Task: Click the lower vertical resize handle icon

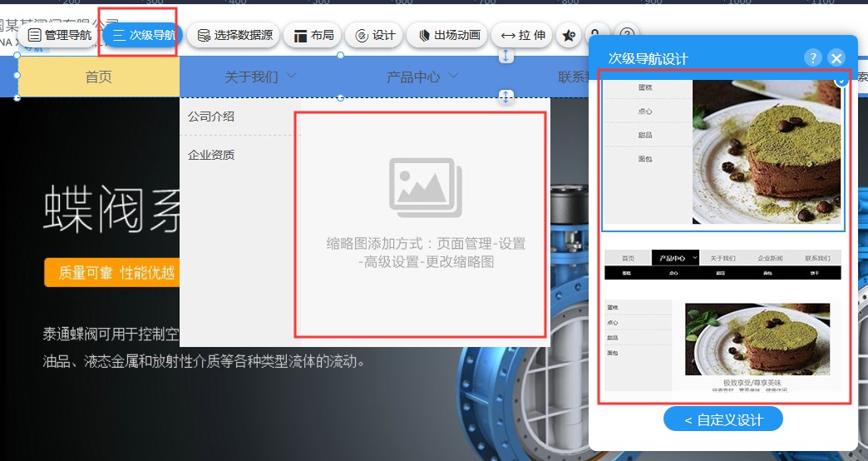Action: 506,97
